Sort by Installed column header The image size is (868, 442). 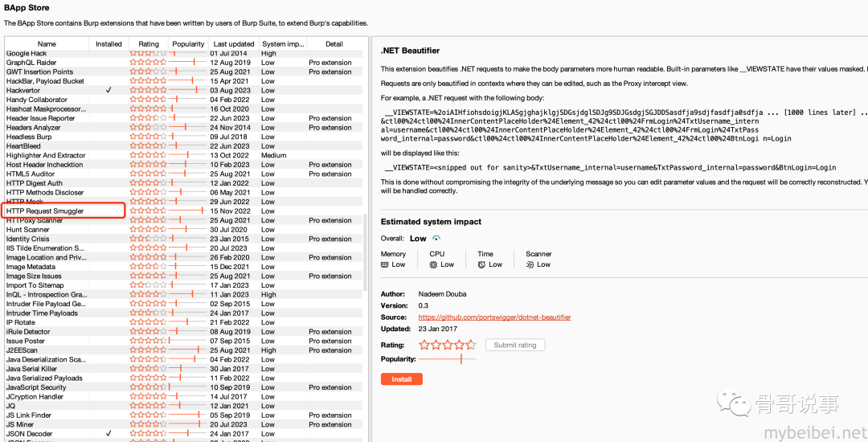108,43
